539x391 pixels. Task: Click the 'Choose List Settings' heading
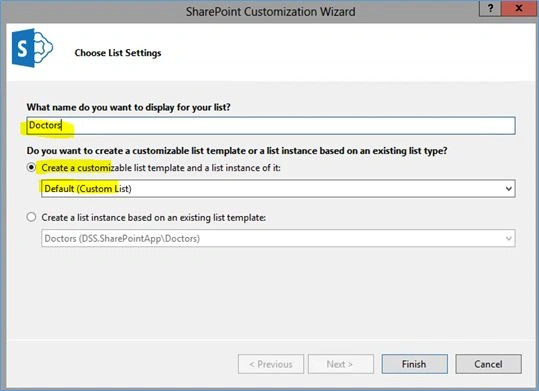[118, 53]
